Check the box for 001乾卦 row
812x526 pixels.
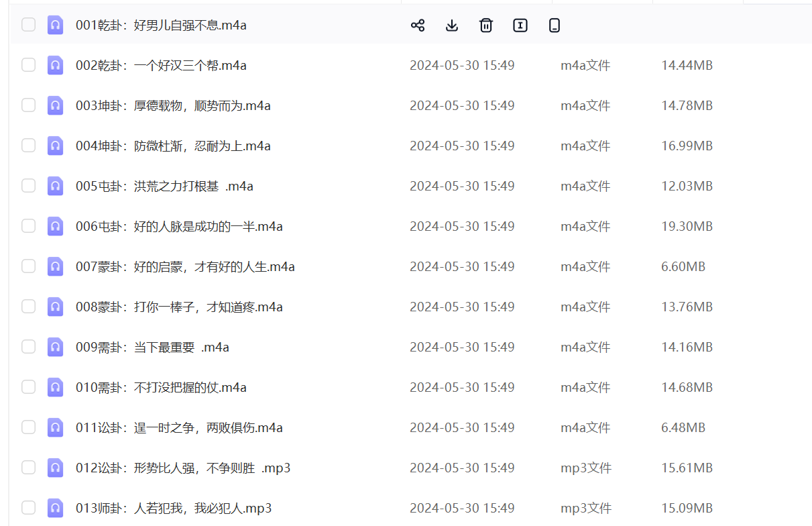28,25
